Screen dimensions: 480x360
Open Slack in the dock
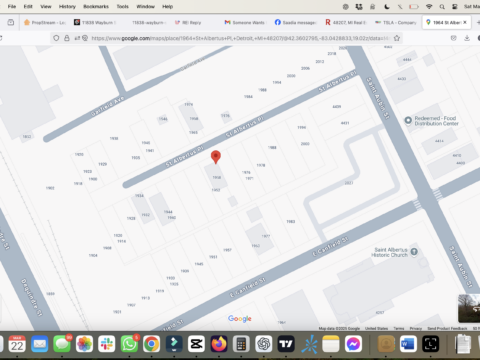pos(107,344)
